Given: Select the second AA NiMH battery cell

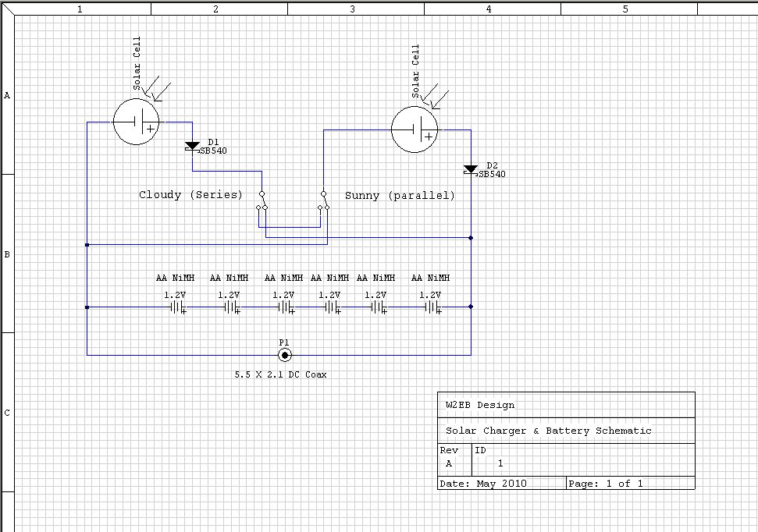Looking at the screenshot, I should coord(232,307).
